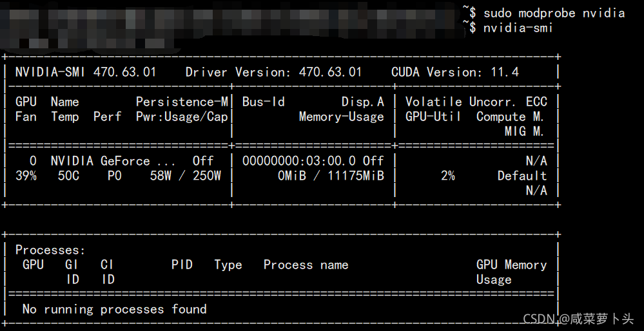This screenshot has width=644, height=331.
Task: Click the 'Volatile Uncorr. ECC' header
Action: pos(476,102)
